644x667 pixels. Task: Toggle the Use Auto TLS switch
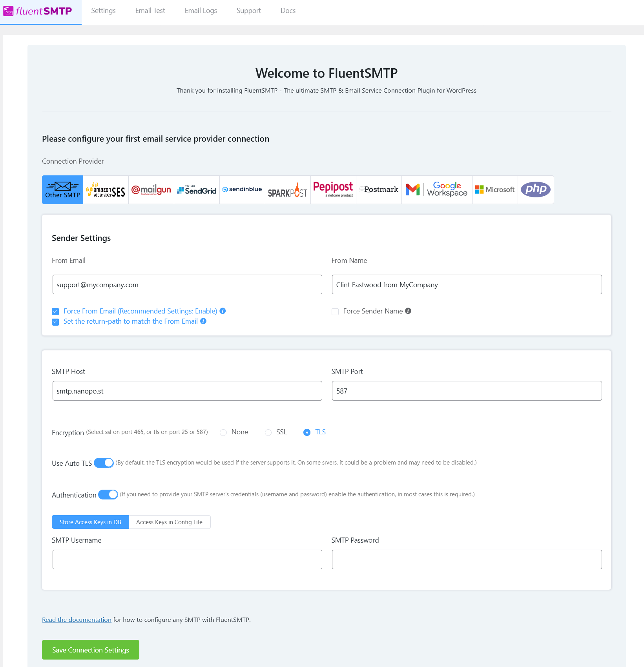pyautogui.click(x=104, y=463)
